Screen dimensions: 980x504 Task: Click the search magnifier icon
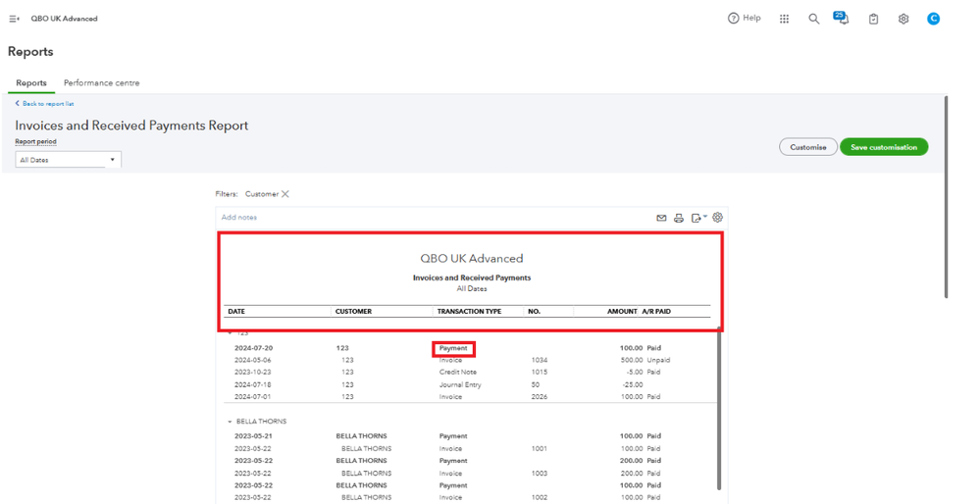coord(814,19)
